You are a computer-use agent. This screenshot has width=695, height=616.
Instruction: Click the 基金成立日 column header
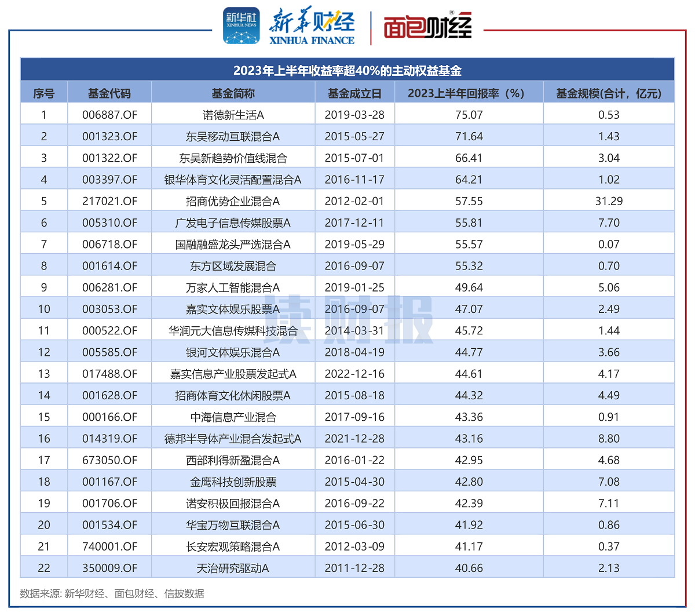354,93
